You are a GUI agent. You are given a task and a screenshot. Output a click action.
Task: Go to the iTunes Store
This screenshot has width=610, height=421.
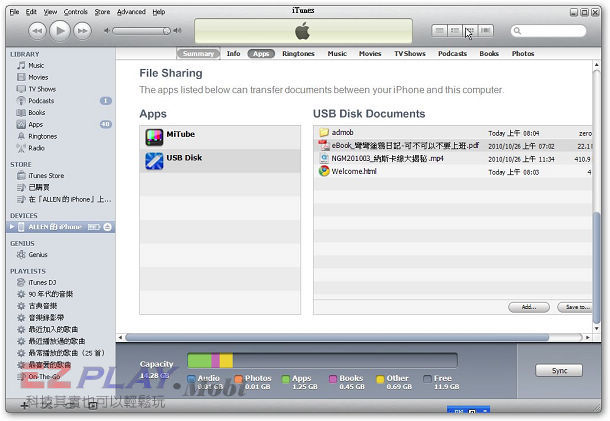coord(46,175)
